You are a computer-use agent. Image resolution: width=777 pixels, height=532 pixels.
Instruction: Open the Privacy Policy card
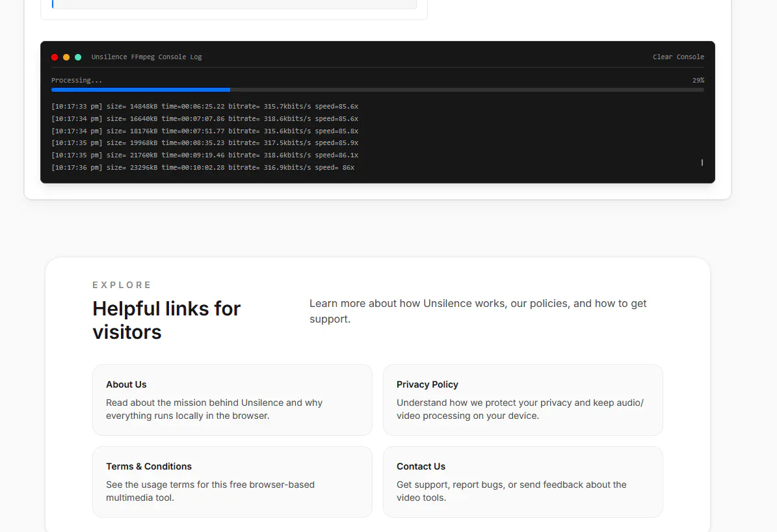(523, 400)
